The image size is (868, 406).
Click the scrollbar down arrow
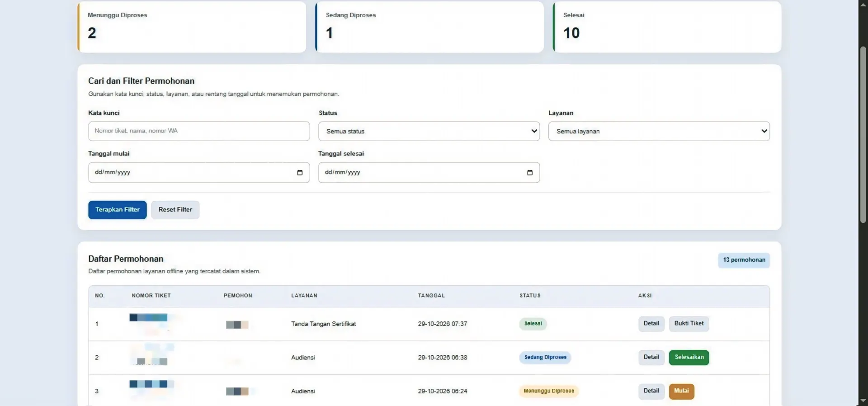click(x=863, y=401)
